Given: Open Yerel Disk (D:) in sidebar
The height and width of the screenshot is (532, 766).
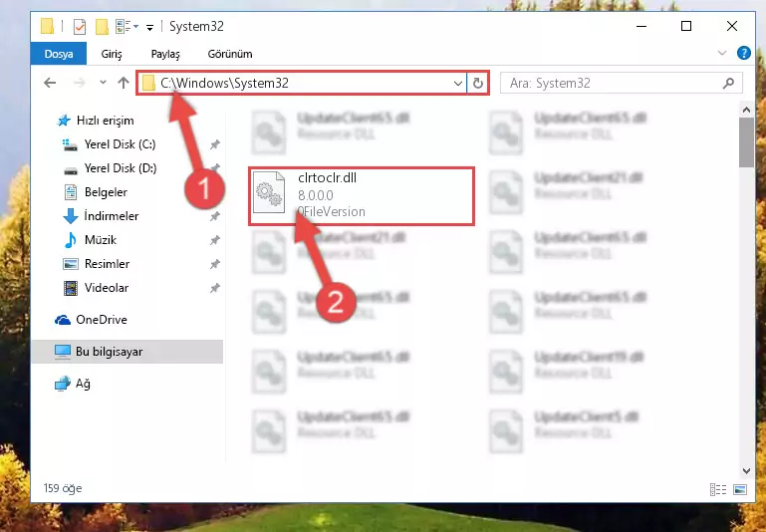Looking at the screenshot, I should (x=121, y=168).
